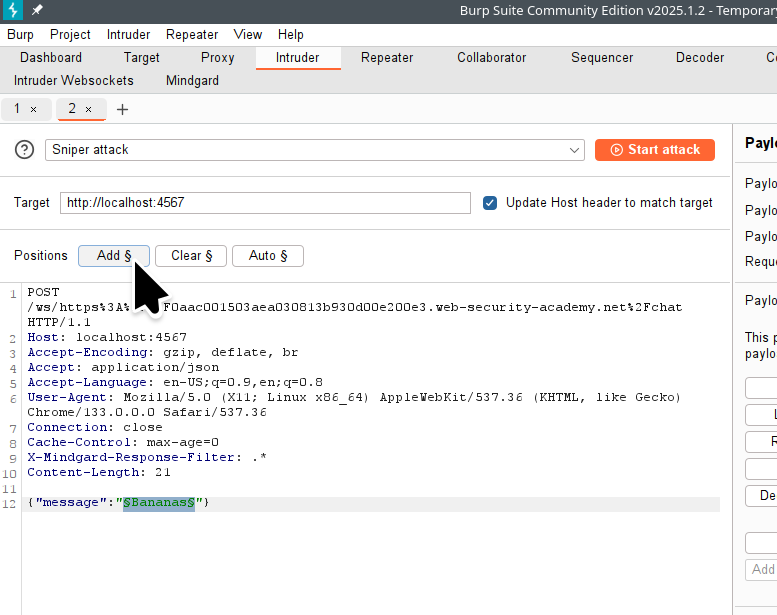Screen dimensions: 777x615
Task: Open the Intruder Websockets tab
Action: (x=74, y=81)
